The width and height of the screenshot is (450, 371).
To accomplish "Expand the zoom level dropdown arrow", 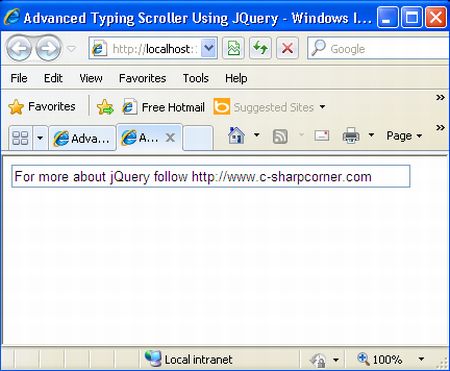I will coord(421,359).
